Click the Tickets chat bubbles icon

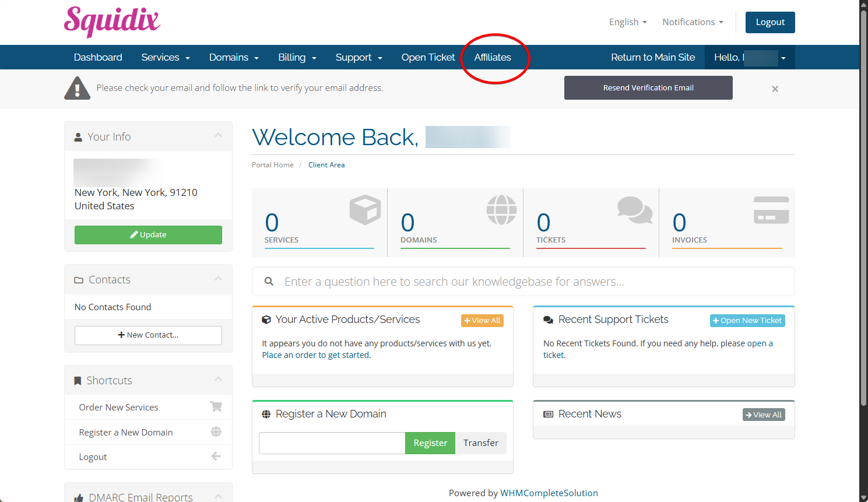pos(635,210)
